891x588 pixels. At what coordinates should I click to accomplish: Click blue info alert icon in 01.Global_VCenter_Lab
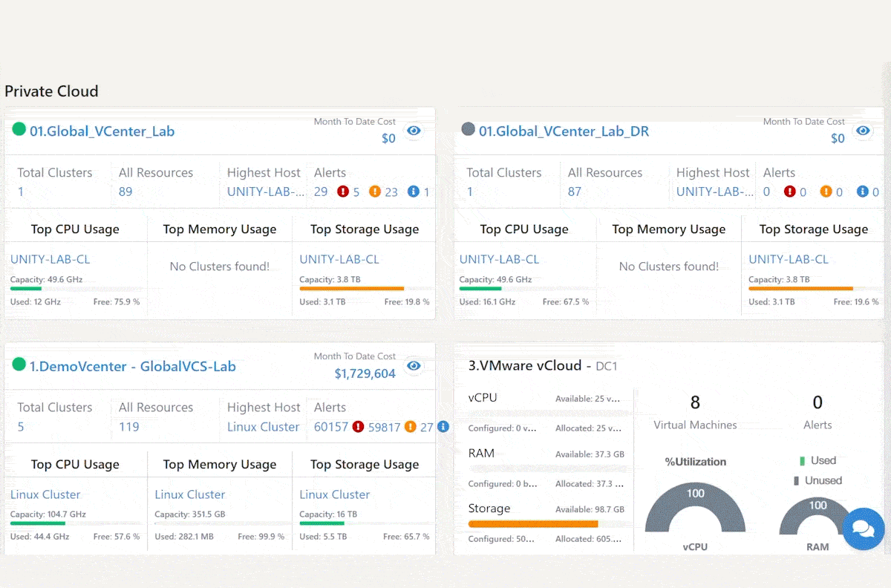(x=414, y=192)
